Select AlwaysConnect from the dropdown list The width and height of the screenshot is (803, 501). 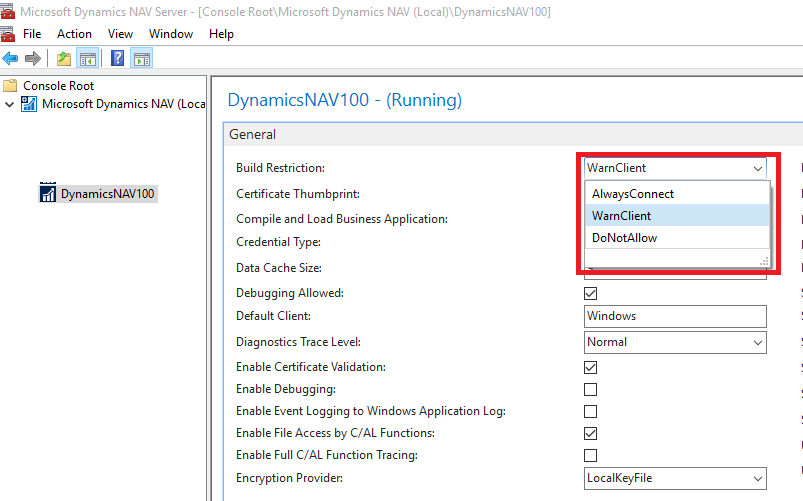(x=677, y=194)
